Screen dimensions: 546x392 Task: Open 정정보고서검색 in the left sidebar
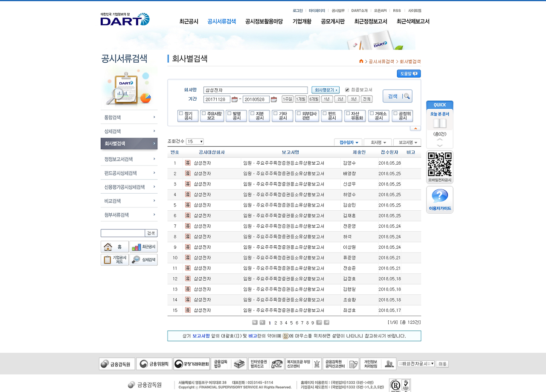point(129,159)
